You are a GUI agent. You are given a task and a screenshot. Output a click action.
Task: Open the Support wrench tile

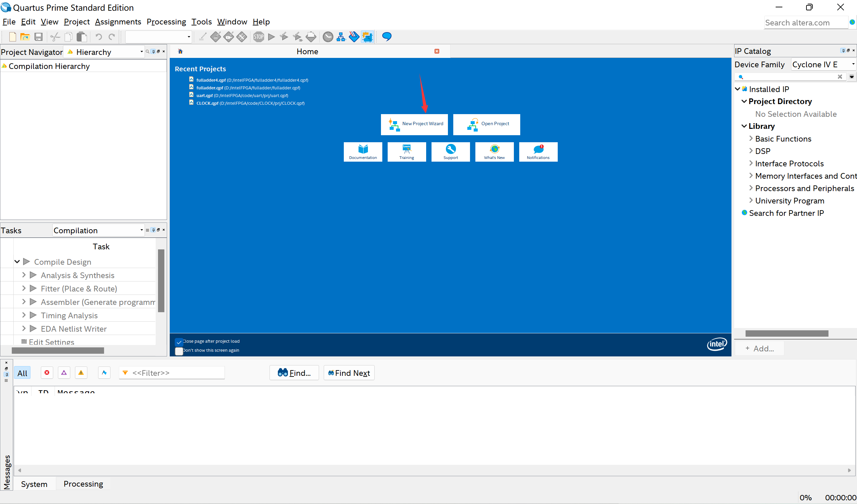451,152
